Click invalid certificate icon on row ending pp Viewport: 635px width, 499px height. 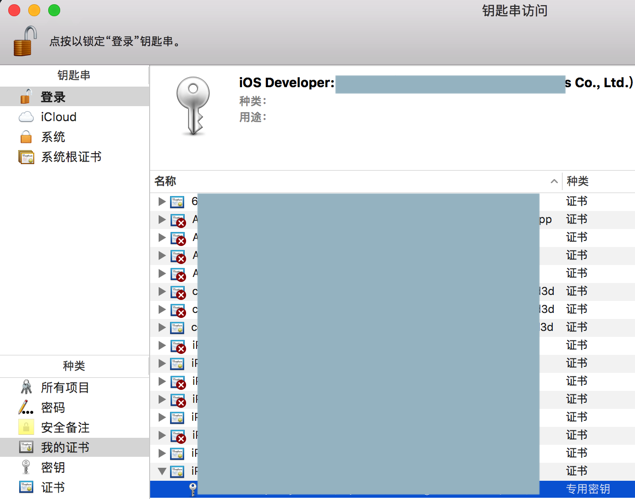pos(178,220)
